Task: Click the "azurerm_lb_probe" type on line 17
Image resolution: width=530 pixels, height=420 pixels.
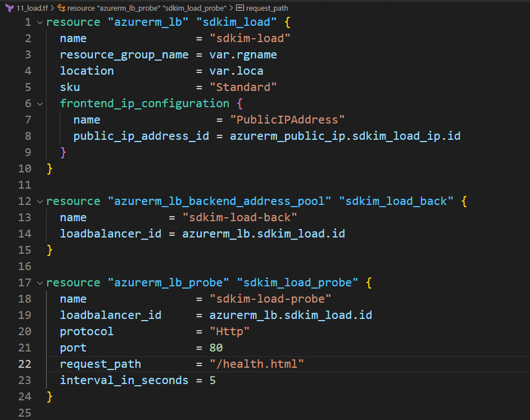Action: point(168,282)
